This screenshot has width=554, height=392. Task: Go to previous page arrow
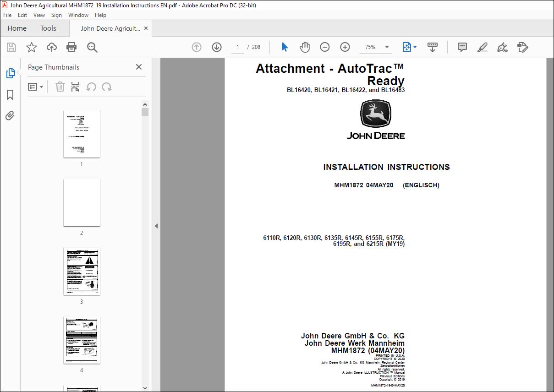pyautogui.click(x=197, y=47)
